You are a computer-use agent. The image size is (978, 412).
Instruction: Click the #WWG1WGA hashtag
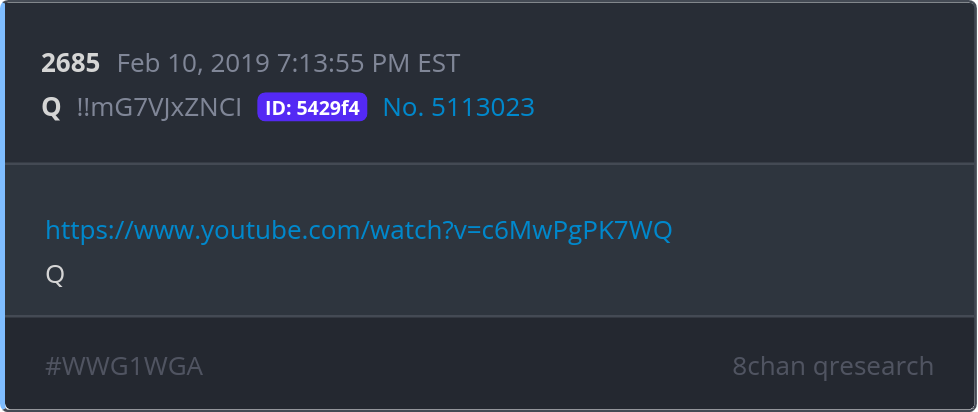click(x=124, y=366)
